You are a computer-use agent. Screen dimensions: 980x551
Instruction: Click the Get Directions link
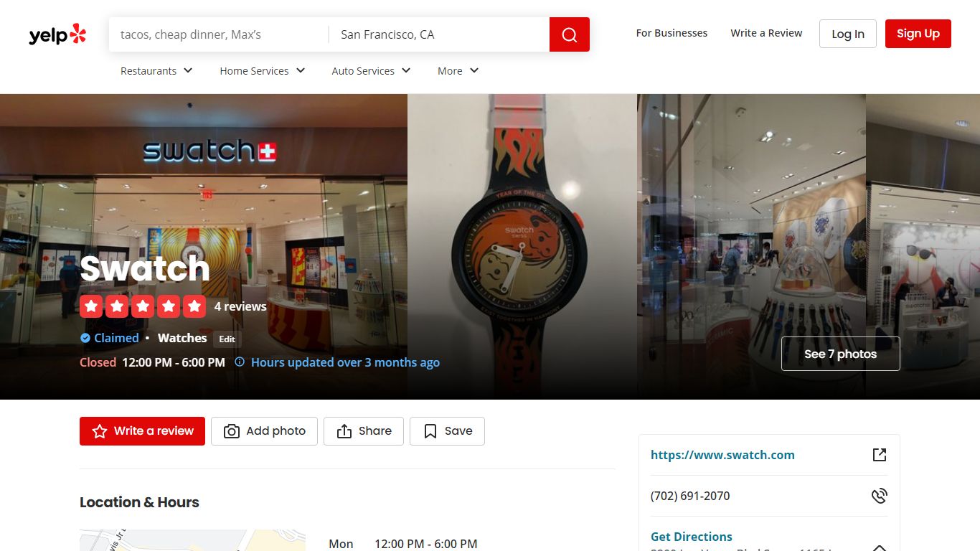pyautogui.click(x=692, y=537)
